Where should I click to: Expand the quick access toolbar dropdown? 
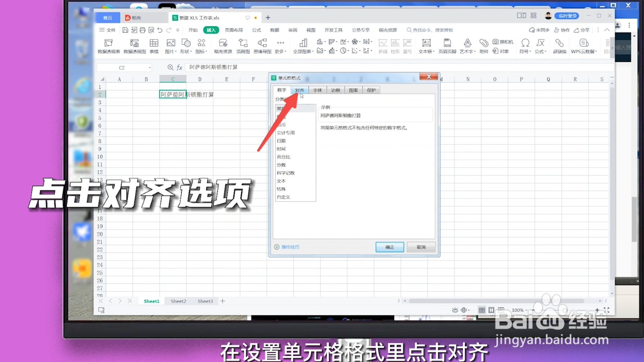pyautogui.click(x=178, y=30)
